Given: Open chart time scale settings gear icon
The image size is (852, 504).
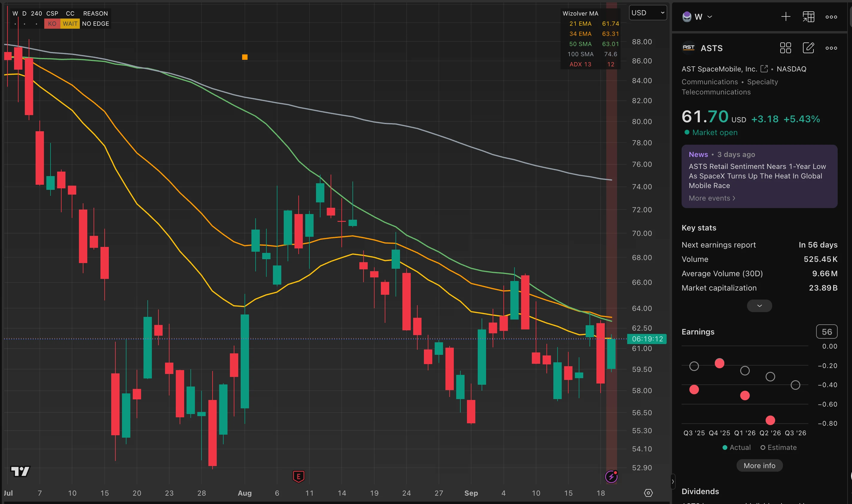Looking at the screenshot, I should (648, 493).
